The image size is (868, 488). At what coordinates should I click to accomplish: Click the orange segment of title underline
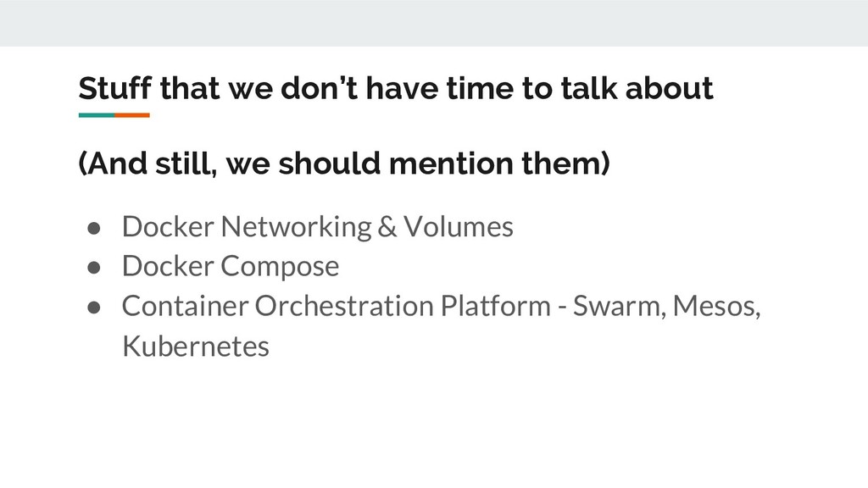[132, 115]
